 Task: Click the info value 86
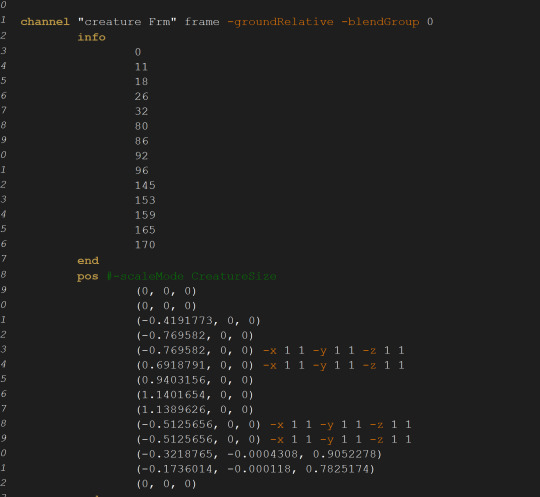[142, 141]
